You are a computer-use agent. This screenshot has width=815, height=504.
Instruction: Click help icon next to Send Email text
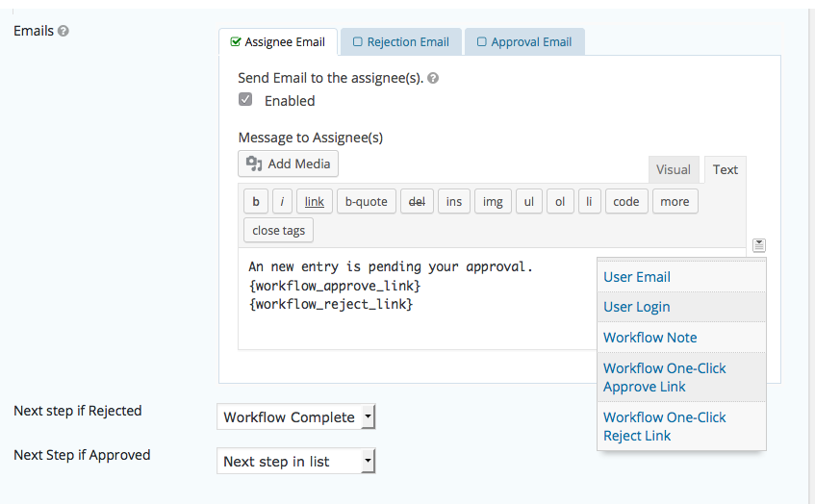click(x=433, y=78)
